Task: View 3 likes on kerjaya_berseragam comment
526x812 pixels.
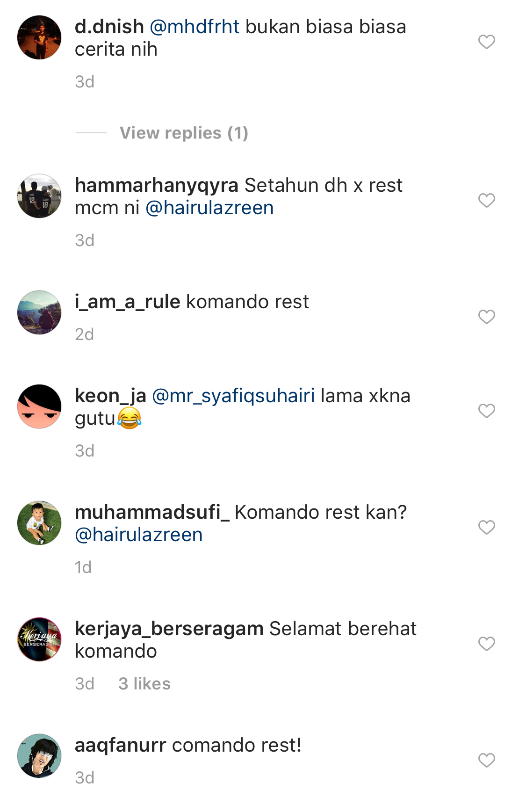Action: 144,684
